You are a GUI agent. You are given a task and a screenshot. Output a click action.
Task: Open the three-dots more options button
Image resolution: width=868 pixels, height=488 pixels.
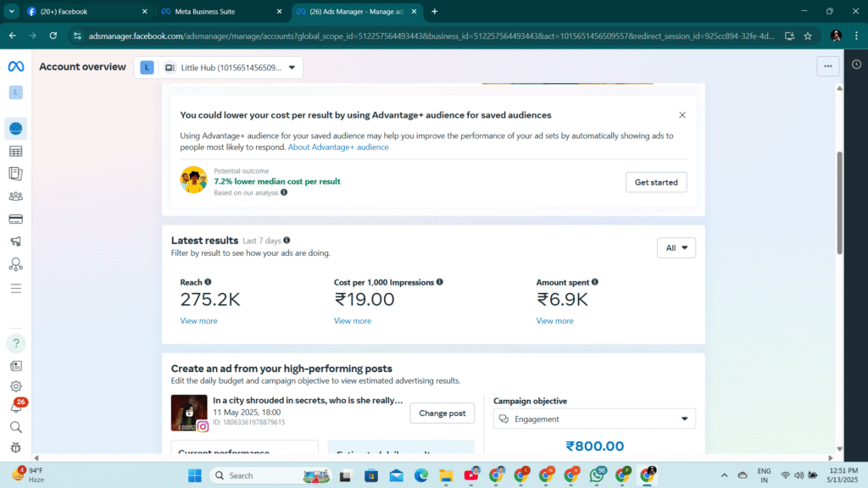click(x=827, y=66)
